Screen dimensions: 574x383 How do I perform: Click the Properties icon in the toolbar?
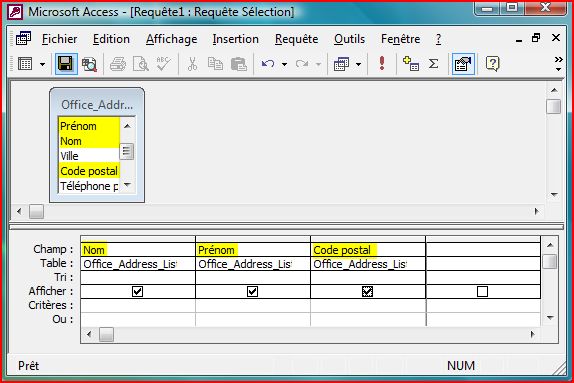[x=463, y=64]
